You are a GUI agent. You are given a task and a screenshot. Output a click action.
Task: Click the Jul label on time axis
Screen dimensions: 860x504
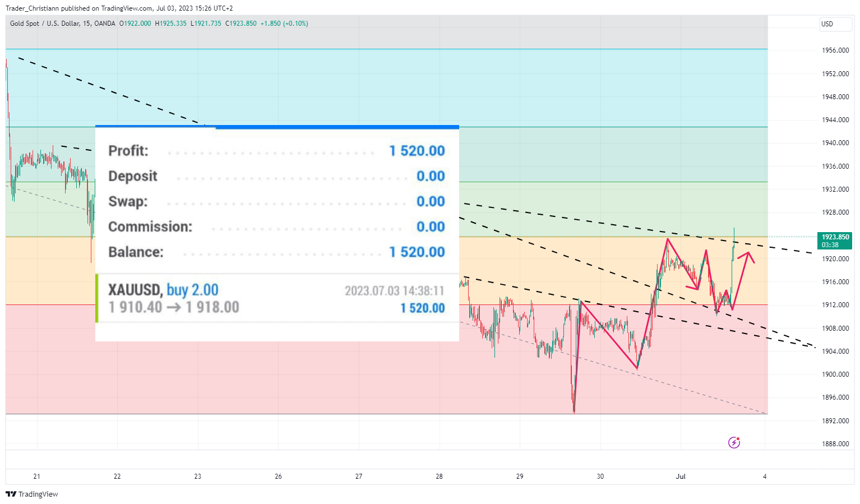[x=681, y=477]
